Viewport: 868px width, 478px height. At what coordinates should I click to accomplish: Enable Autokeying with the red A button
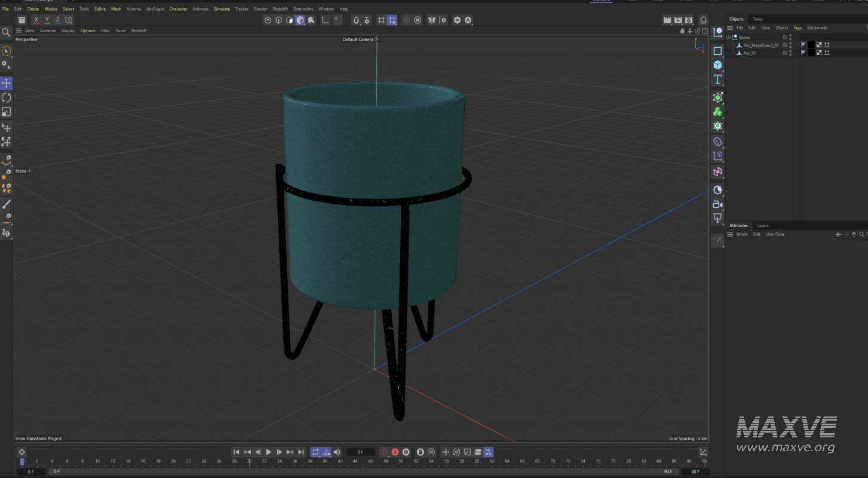[395, 452]
